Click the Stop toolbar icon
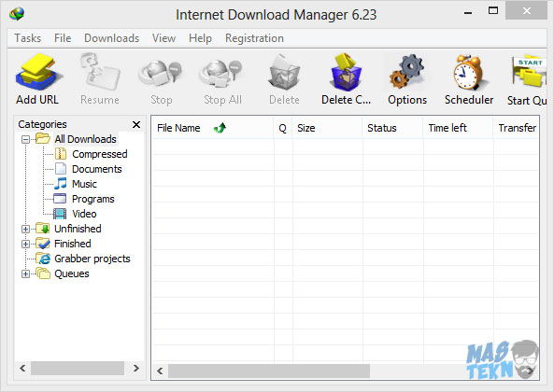 coord(161,74)
